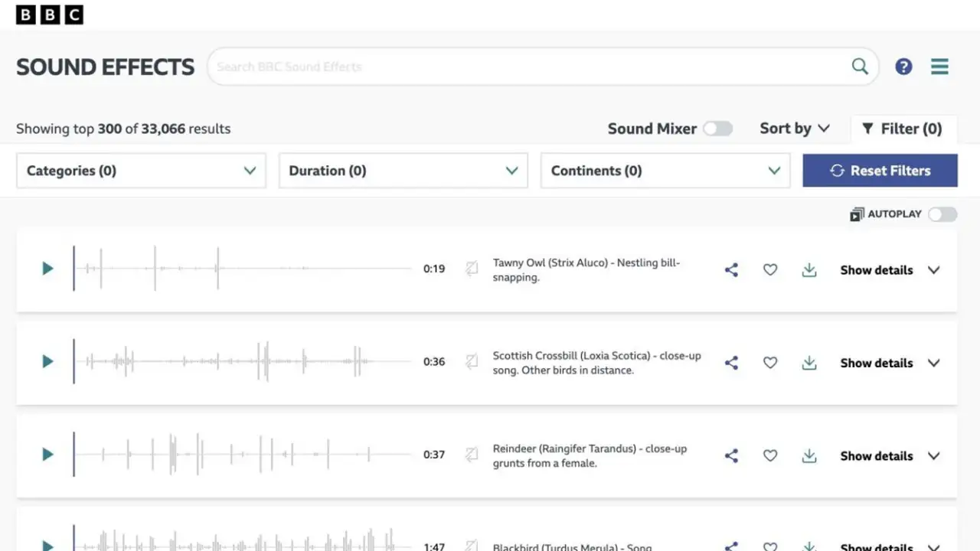Download the Reindeer grunts sound
The image size is (980, 551).
tap(809, 455)
